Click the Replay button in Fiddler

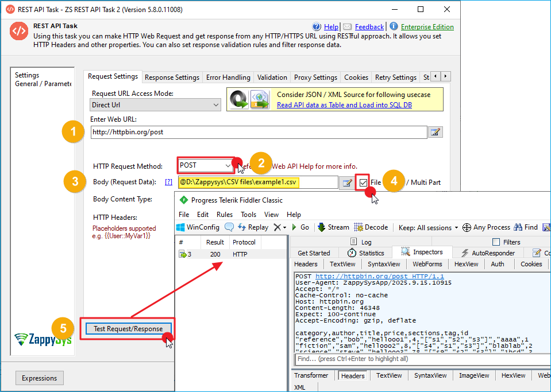252,227
